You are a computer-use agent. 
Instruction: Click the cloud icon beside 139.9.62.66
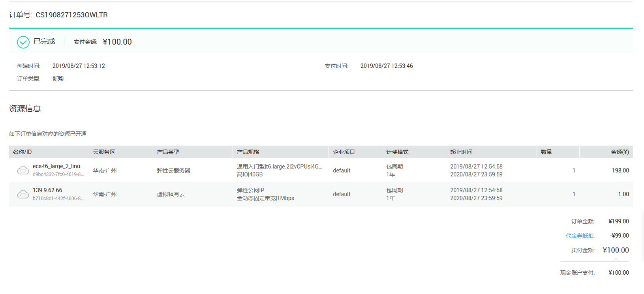(23, 194)
